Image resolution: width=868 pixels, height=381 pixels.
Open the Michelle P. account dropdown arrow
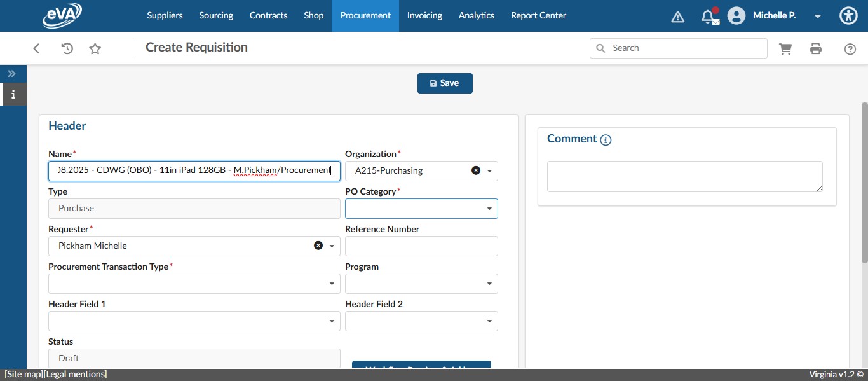(x=817, y=16)
